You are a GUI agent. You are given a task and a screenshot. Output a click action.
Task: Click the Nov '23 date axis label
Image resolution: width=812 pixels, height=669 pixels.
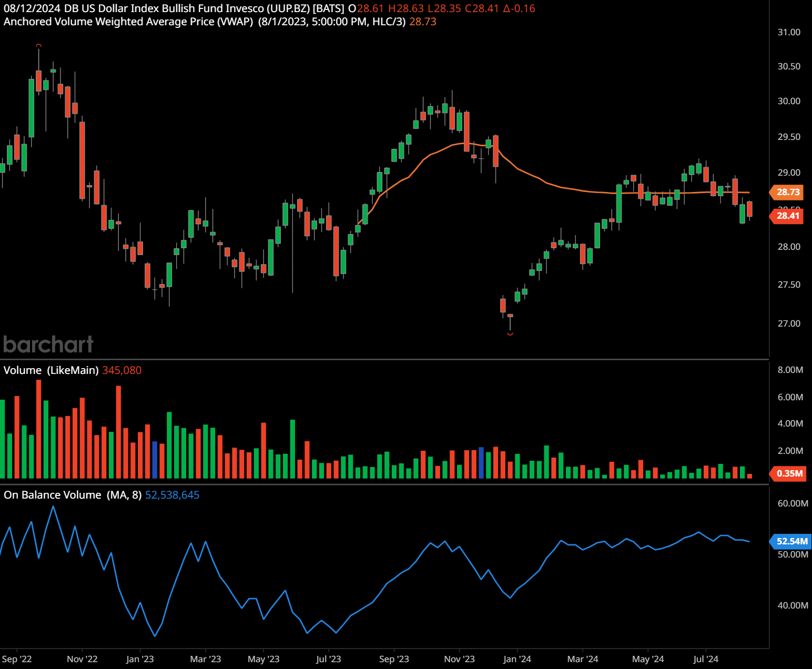click(x=459, y=659)
